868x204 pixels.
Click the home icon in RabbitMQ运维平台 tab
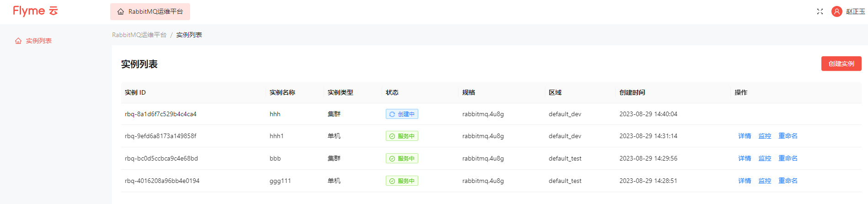(121, 12)
